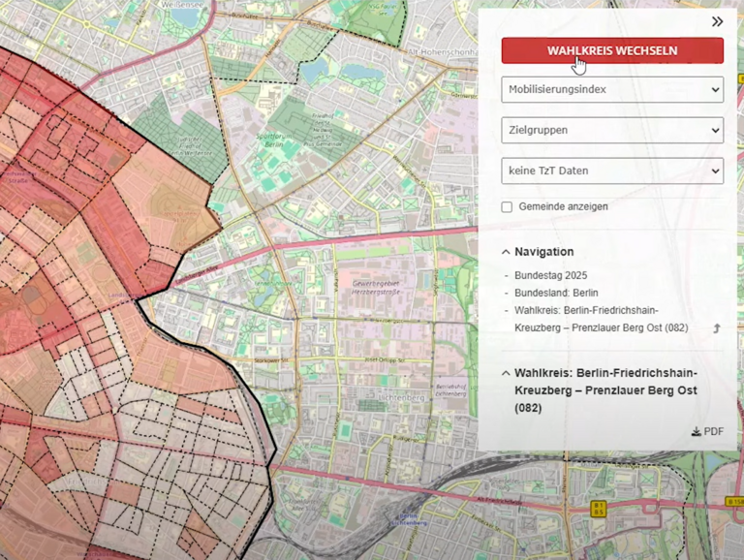
Task: Collapse the Wahlkreis details section chevron
Action: (x=506, y=373)
